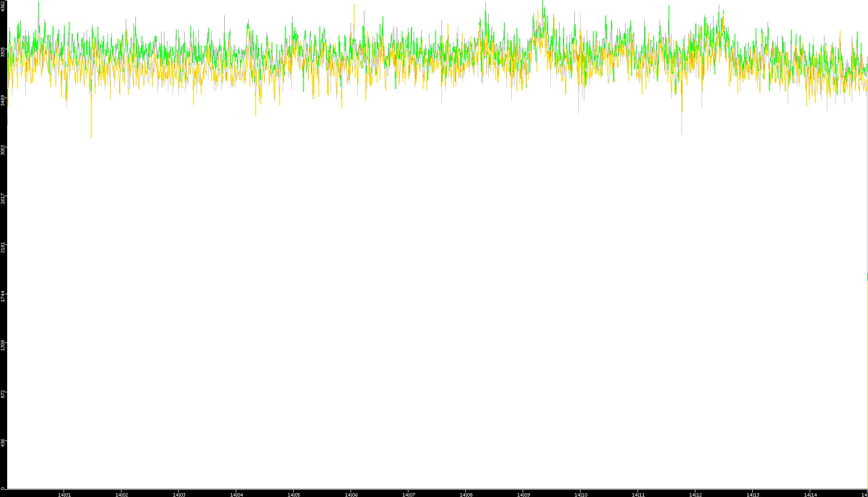Viewport: 868px width, 497px height.
Task: Select the 14:11 time axis marker
Action: click(638, 495)
